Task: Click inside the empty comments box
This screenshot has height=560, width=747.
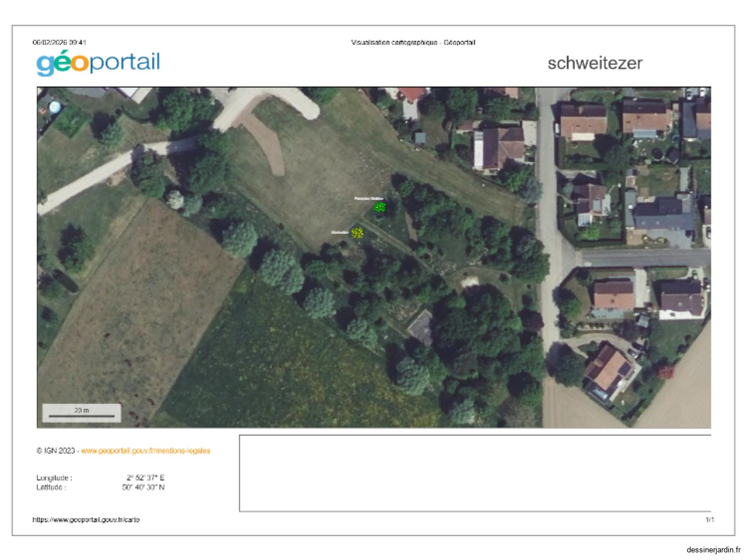Action: [x=474, y=473]
